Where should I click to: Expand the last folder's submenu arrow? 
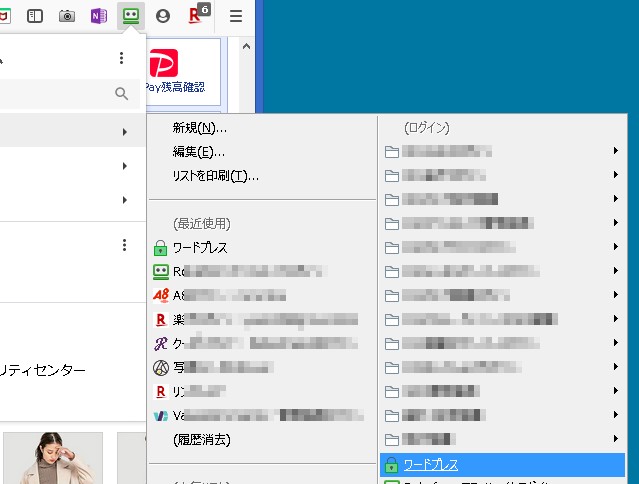pyautogui.click(x=616, y=438)
